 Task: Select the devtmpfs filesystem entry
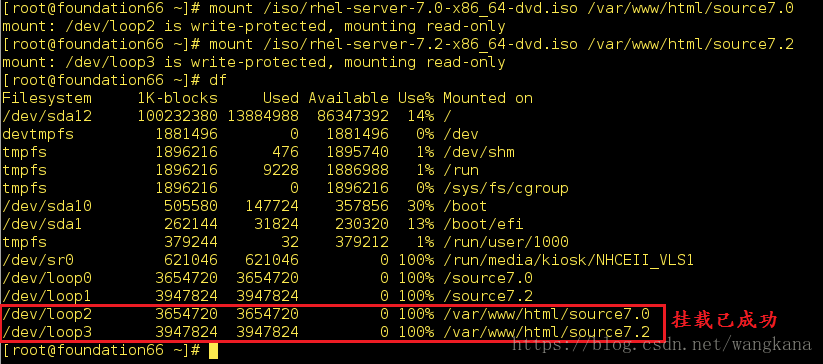point(38,134)
